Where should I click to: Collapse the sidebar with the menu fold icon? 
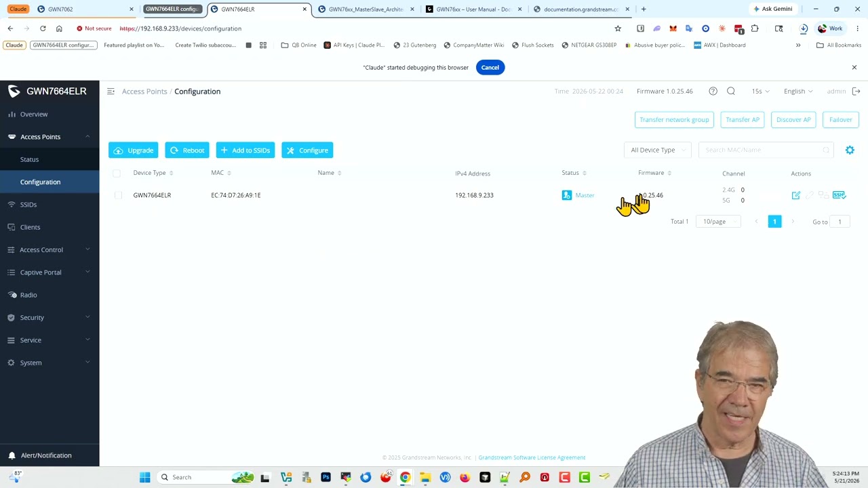111,91
